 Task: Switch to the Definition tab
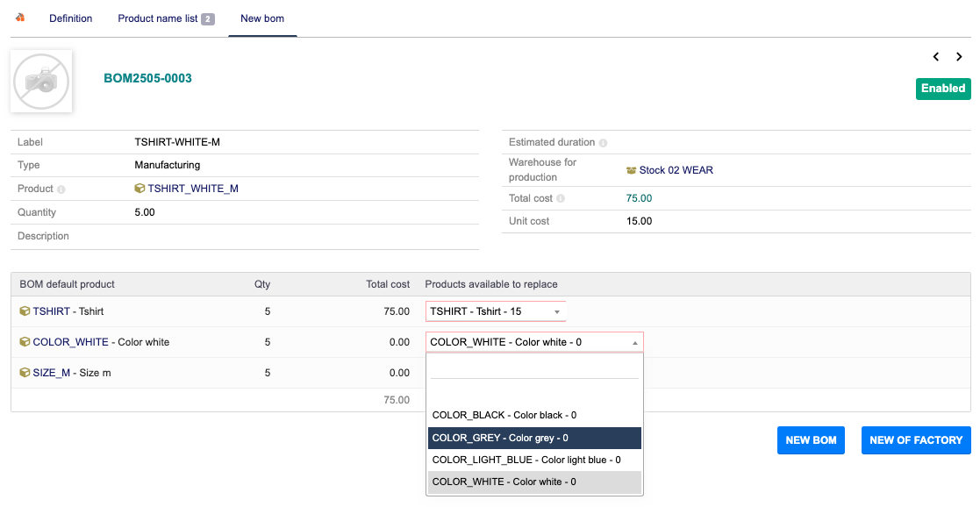70,18
